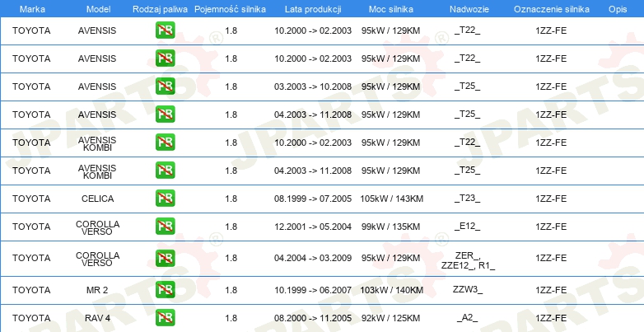
Task: Click TOYOTA in the CELICA row
Action: click(31, 199)
